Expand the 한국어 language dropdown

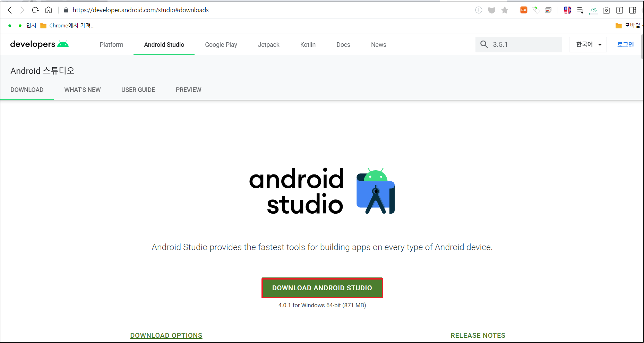coord(588,44)
